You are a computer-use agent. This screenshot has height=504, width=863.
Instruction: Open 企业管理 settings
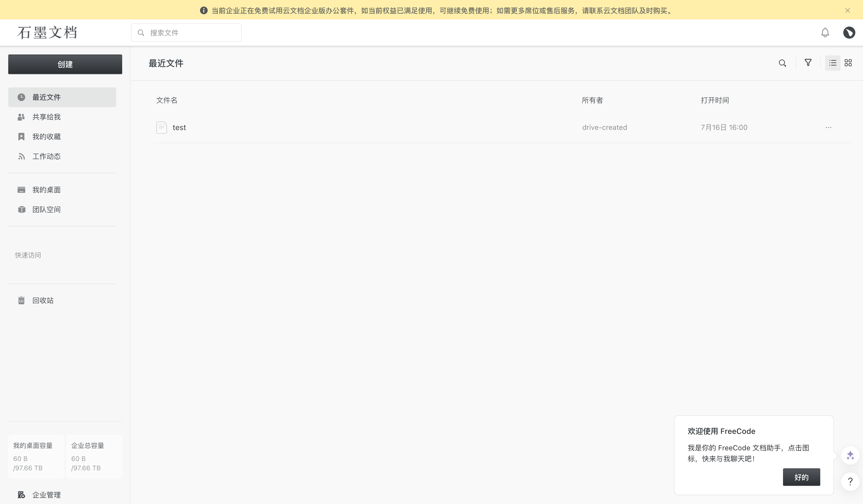62,495
